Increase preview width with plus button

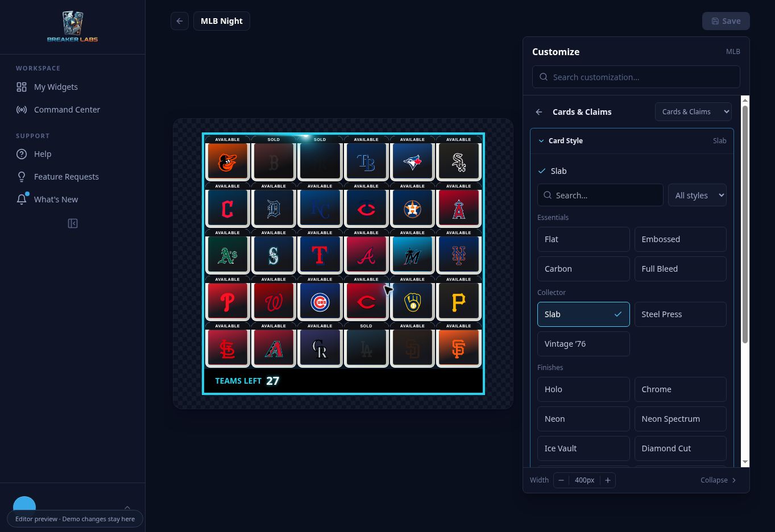[608, 480]
